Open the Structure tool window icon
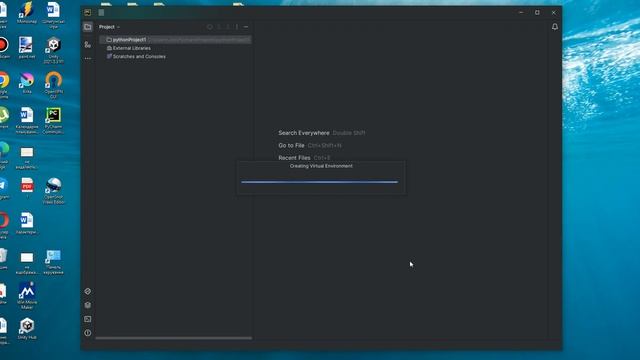This screenshot has width=640, height=360. 88,44
